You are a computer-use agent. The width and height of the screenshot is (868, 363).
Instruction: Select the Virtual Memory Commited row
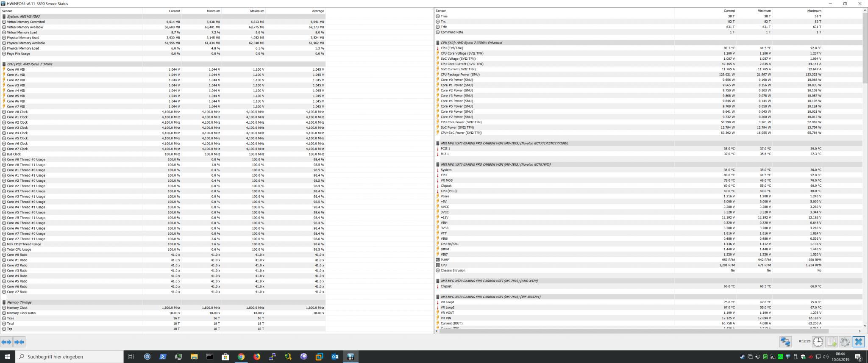[163, 22]
